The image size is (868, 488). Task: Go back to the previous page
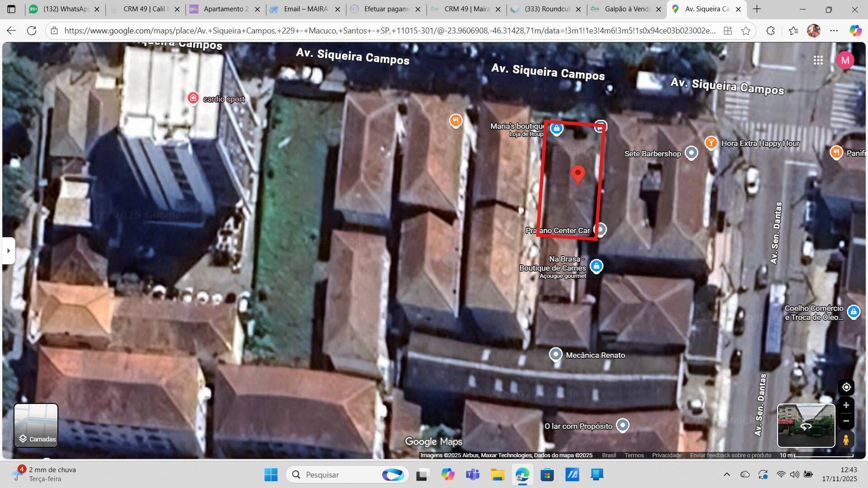click(11, 31)
